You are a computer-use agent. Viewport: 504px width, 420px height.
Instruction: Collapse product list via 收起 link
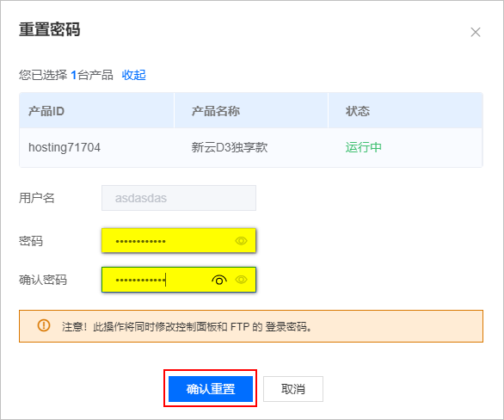point(133,75)
